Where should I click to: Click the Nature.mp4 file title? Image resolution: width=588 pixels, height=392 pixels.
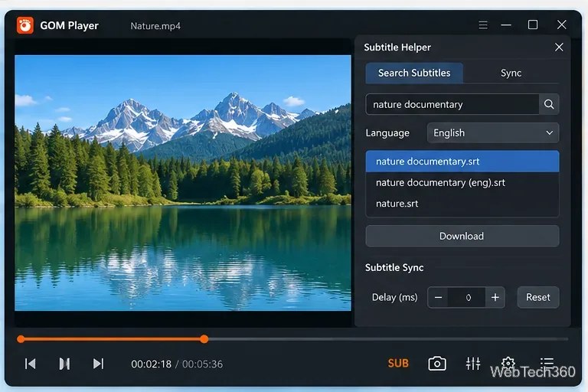click(155, 26)
